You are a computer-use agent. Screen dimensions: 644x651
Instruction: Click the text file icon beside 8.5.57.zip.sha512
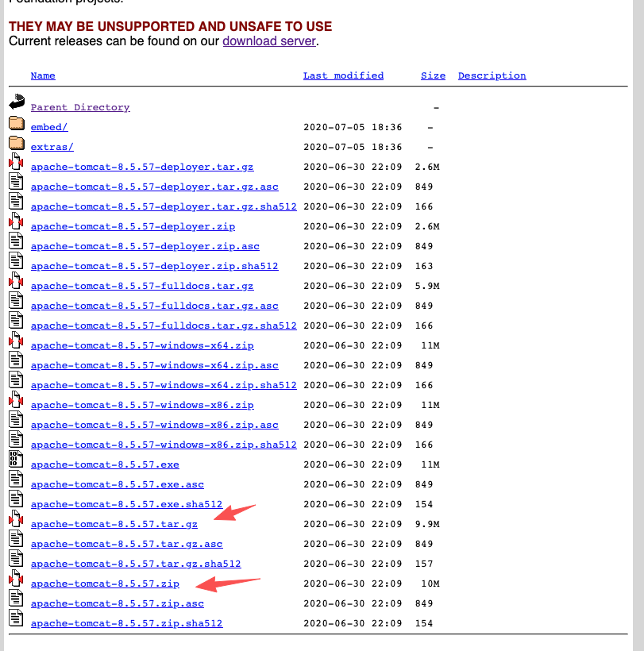(x=16, y=618)
